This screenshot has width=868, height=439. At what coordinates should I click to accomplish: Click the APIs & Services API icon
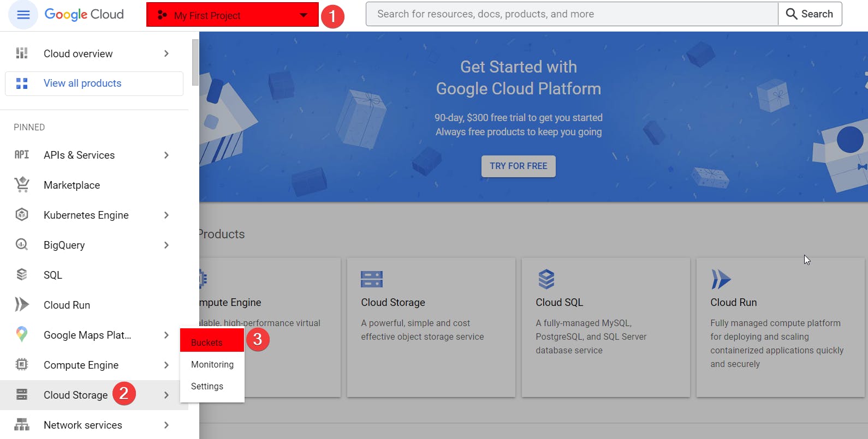click(22, 155)
